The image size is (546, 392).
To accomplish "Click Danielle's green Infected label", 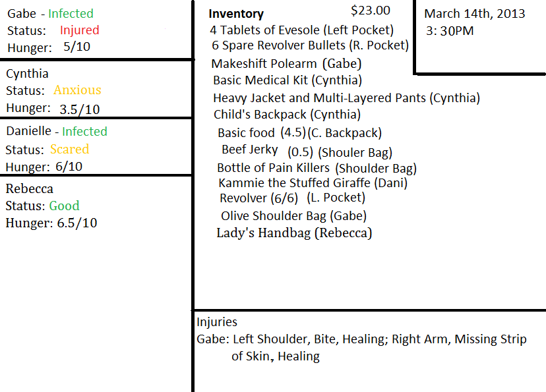I will (x=84, y=132).
